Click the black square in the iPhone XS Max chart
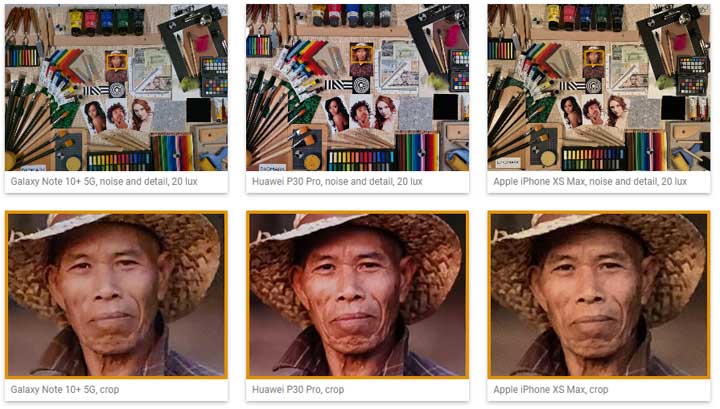720x409 pixels. pyautogui.click(x=673, y=108)
